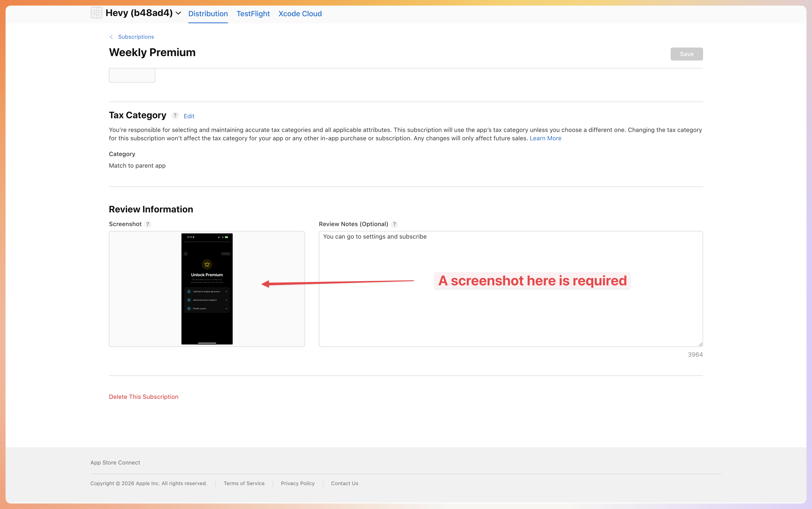This screenshot has height=509, width=812.
Task: Open the Tax Category help tooltip
Action: 175,115
